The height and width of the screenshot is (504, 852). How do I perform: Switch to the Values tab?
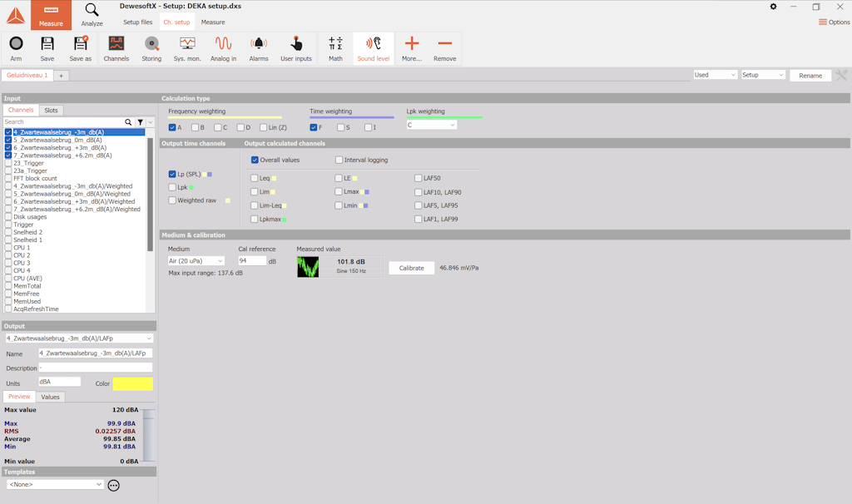(51, 397)
